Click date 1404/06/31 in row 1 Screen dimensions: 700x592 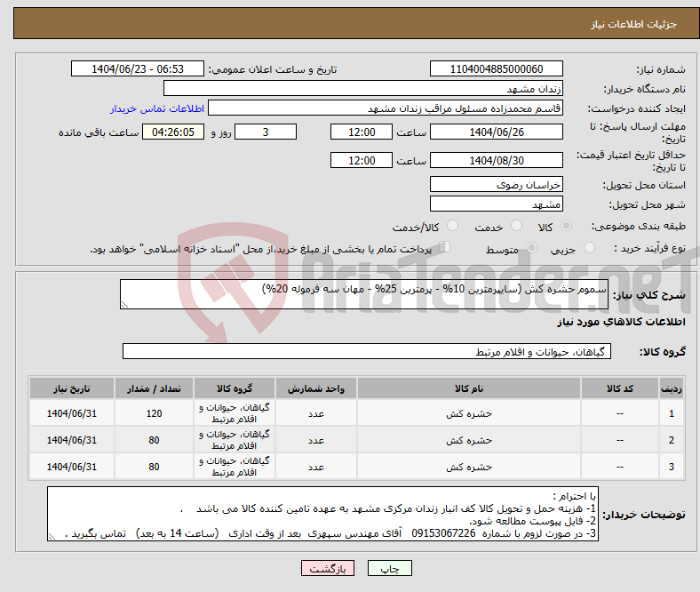click(72, 413)
